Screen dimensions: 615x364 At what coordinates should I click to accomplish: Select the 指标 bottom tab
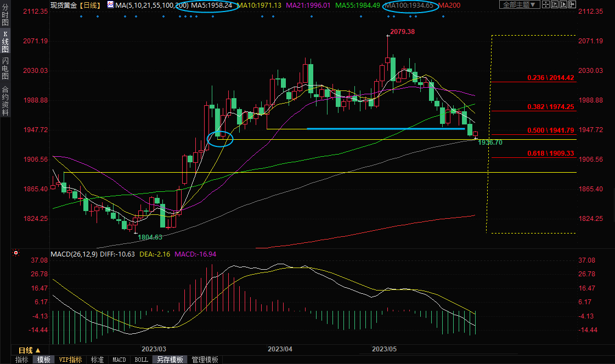click(x=22, y=360)
